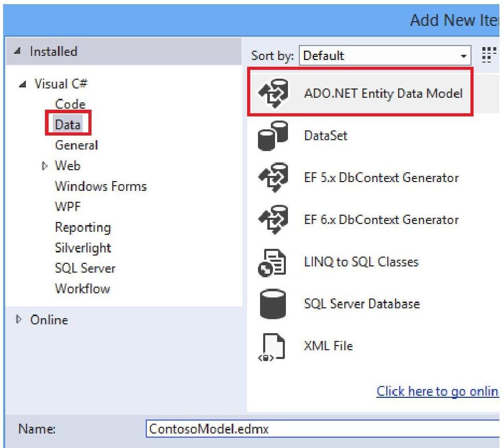Screen dimensions: 502x448
Task: Click the Name field with ContosoModel.edmx
Action: (x=321, y=429)
